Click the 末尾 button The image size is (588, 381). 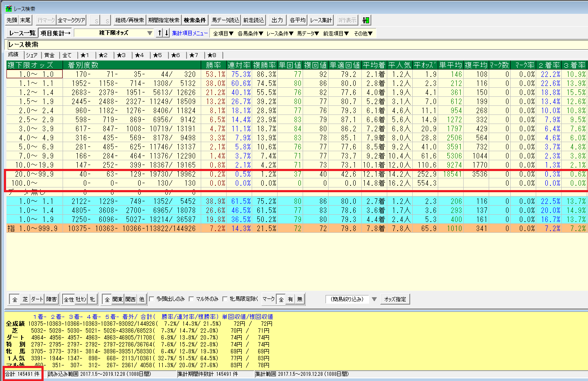coord(25,20)
